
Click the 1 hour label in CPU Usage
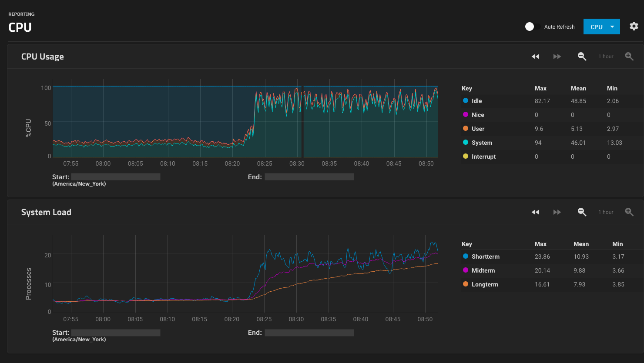click(606, 57)
